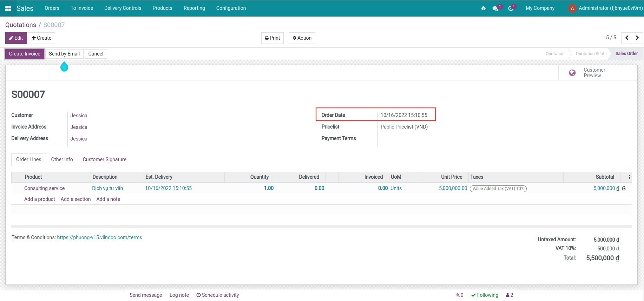The image size is (644, 301).
Task: Open the followers count icon
Action: pyautogui.click(x=509, y=295)
